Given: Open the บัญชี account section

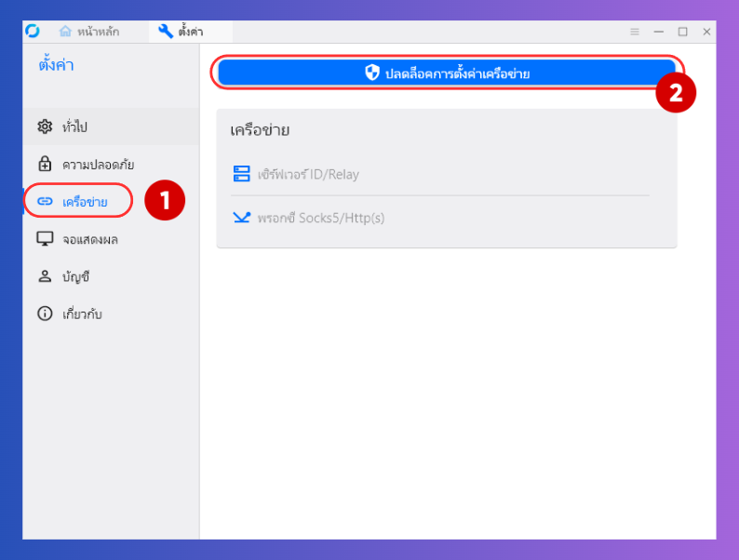Looking at the screenshot, I should [x=111, y=276].
